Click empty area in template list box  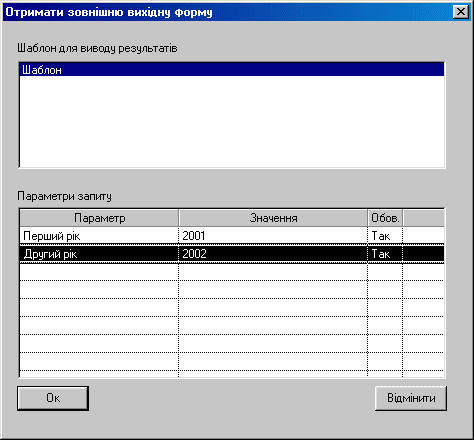coord(232,122)
